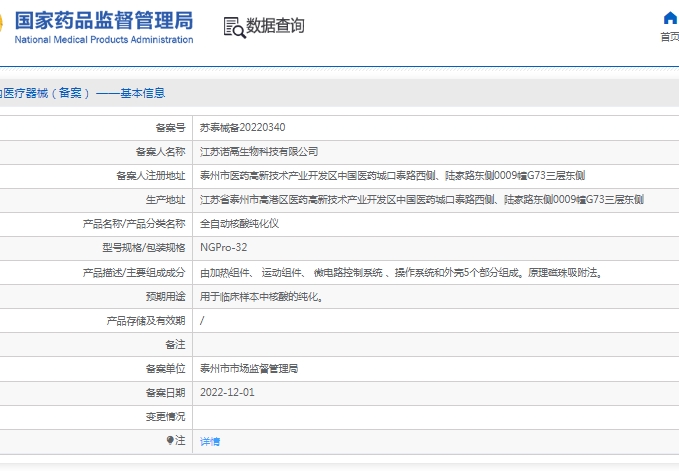
Task: Click the slash value in 产品存储及有效期 row
Action: click(x=202, y=321)
